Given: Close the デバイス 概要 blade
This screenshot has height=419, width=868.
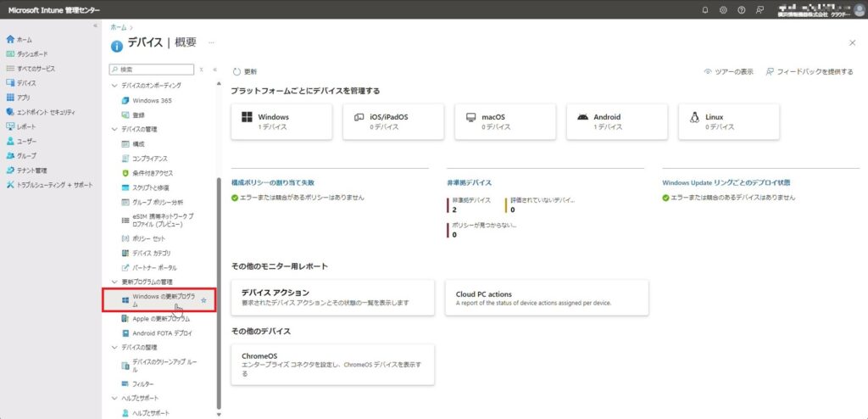Looking at the screenshot, I should point(853,42).
